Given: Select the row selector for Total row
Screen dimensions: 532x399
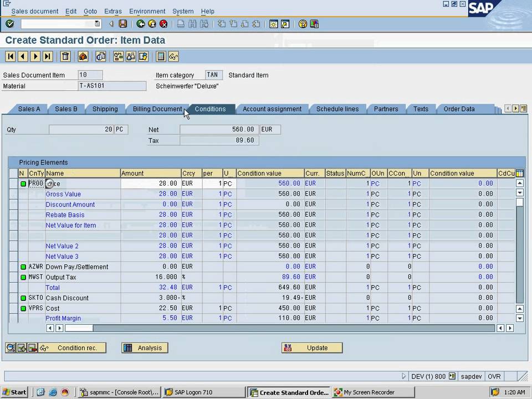Looking at the screenshot, I should pyautogui.click(x=13, y=288).
